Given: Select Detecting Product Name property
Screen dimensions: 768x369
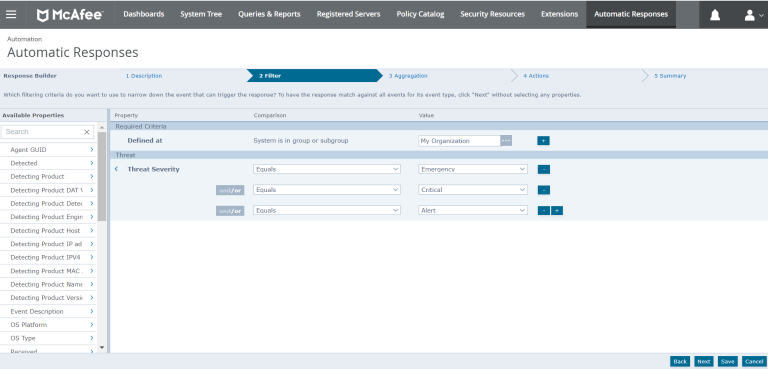Looking at the screenshot, I should (48, 284).
